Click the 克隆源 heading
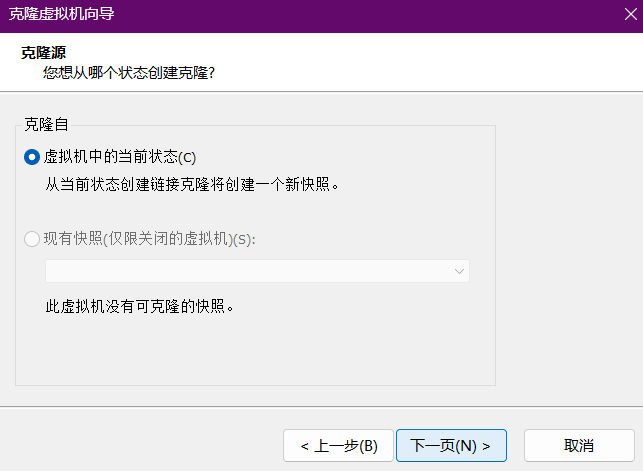This screenshot has width=643, height=471. click(43, 53)
